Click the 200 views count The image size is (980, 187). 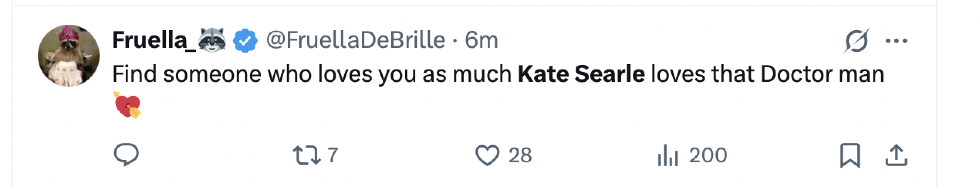point(708,156)
